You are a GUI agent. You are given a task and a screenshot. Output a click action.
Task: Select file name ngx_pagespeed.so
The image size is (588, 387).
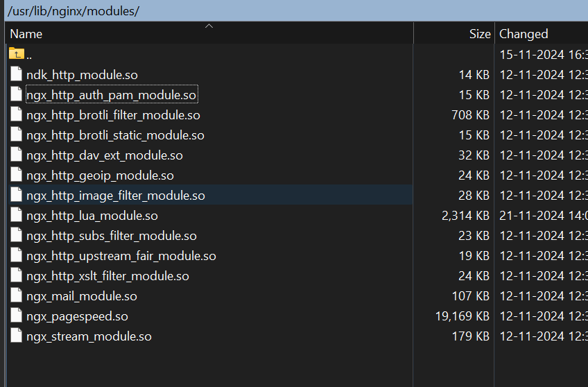(x=77, y=316)
